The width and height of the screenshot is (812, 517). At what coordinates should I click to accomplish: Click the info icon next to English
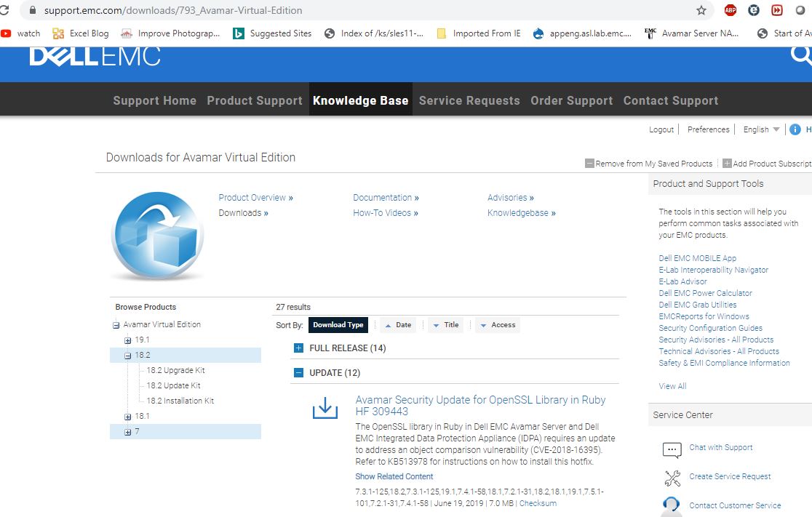(794, 129)
